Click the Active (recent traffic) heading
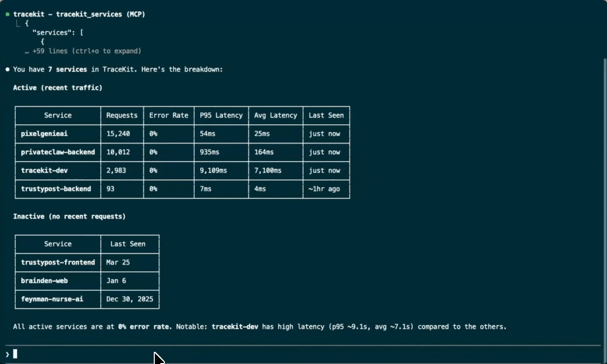Screen dimensions: 607x364 coord(58,87)
